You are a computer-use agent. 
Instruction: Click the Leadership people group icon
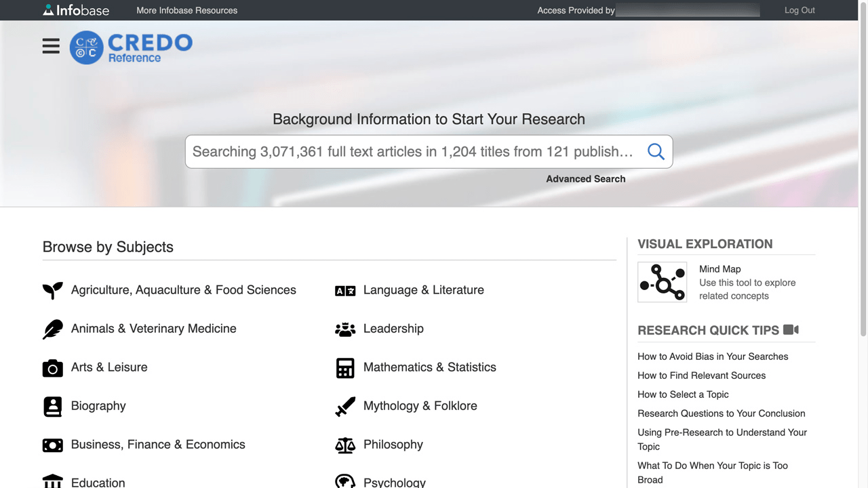tap(345, 329)
